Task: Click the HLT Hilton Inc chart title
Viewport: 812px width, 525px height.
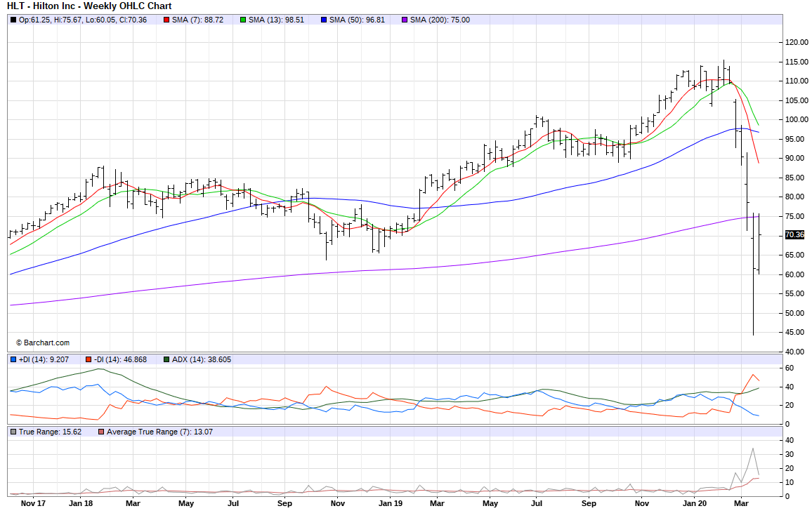Action: point(89,6)
